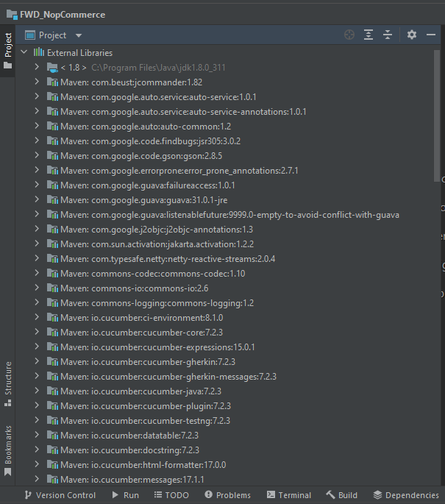Select Maven: com.typesafe.netty:netty-reactive-streams:2.0.4

pyautogui.click(x=168, y=259)
